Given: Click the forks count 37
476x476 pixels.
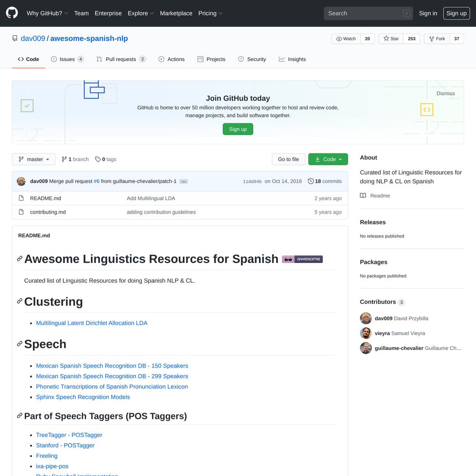Looking at the screenshot, I should pos(456,39).
